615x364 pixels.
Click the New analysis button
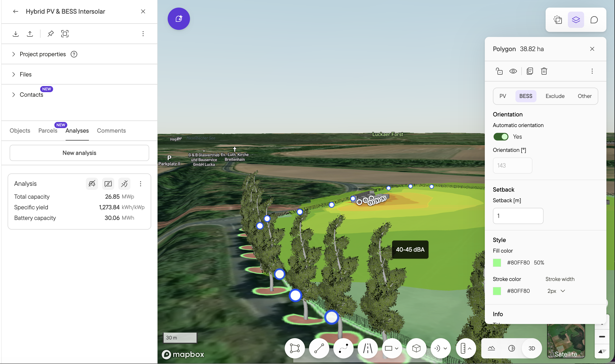pyautogui.click(x=79, y=153)
